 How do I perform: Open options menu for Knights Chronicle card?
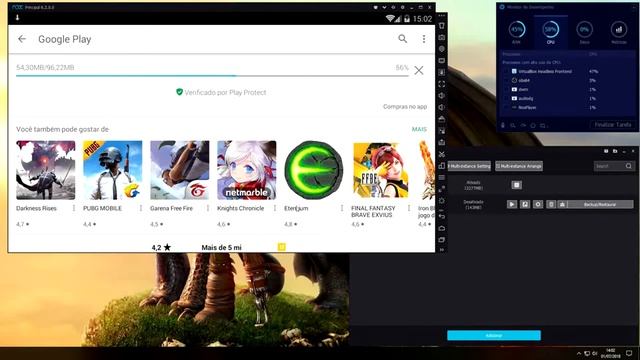pos(275,208)
